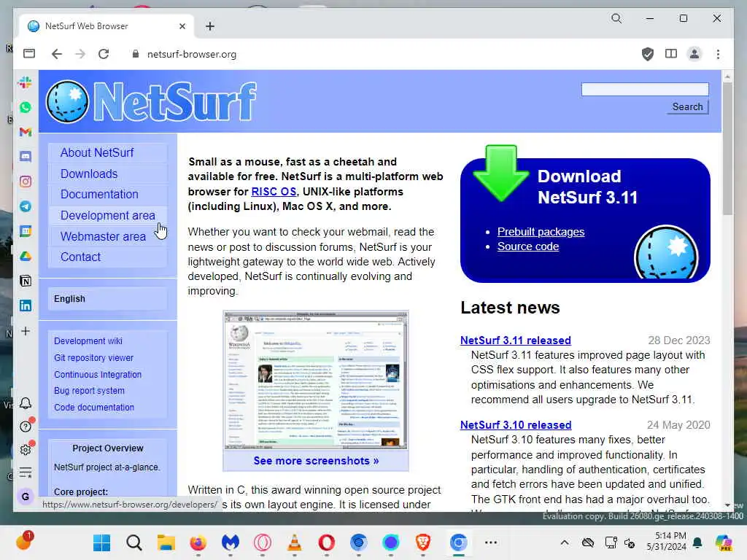Open browser three-dot menu
This screenshot has height=560, width=747.
point(718,54)
